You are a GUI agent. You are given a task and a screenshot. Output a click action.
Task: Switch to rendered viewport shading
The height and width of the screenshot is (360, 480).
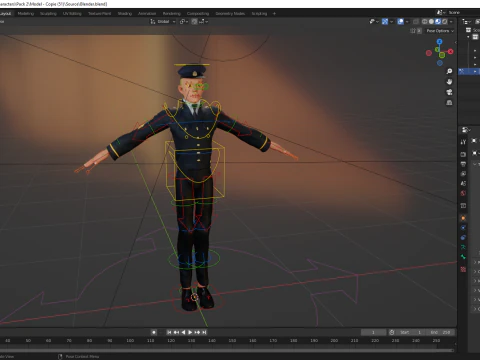coord(445,22)
